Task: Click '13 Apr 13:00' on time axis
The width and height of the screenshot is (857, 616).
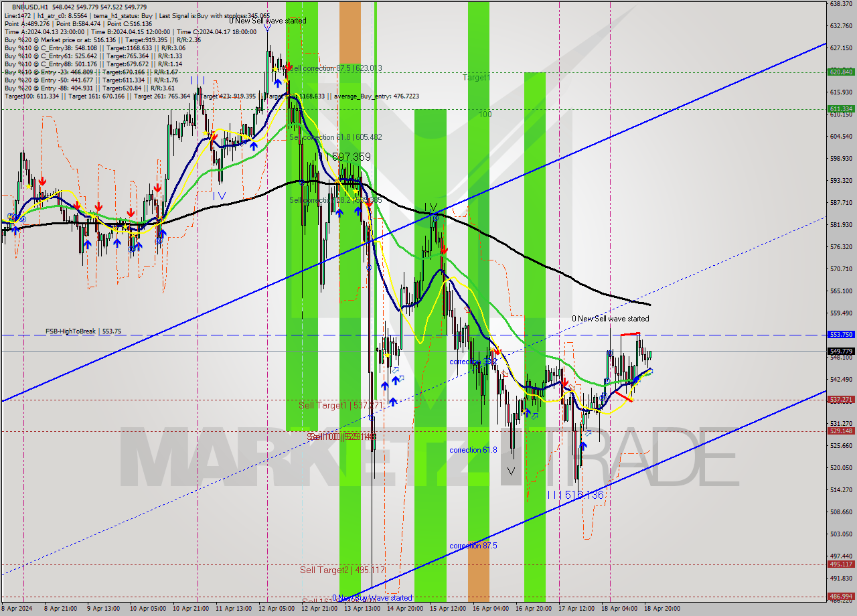Action: 361,609
